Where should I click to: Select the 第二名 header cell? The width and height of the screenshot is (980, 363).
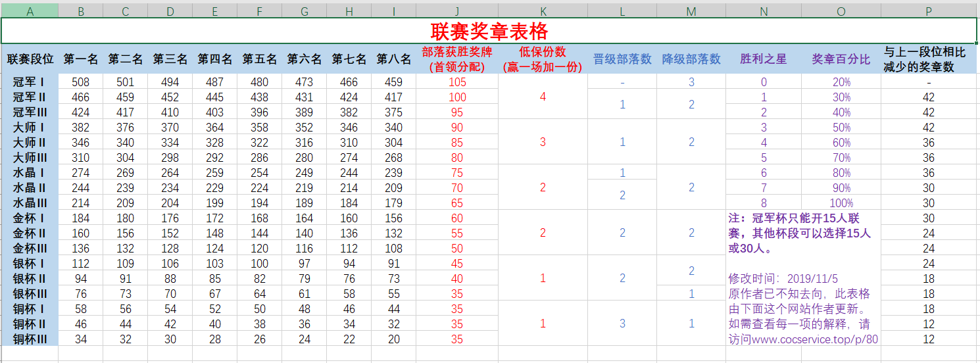[126, 59]
